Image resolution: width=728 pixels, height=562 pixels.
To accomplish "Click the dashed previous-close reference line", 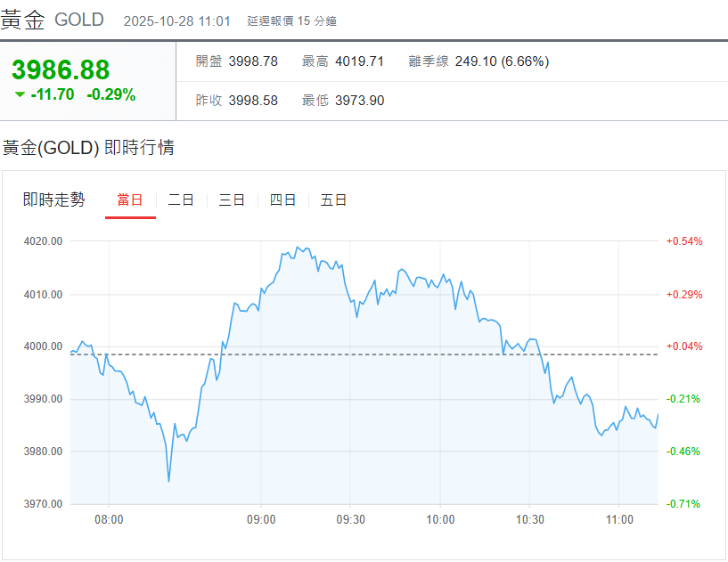I will tap(401, 354).
